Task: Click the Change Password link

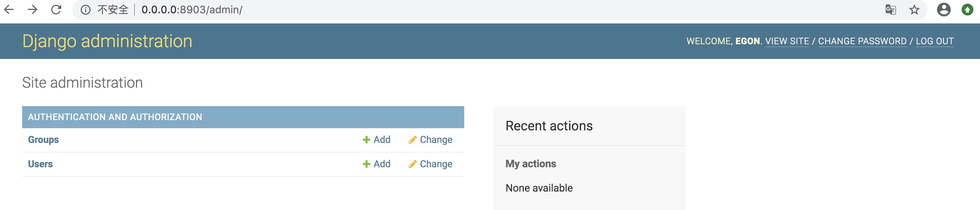Action: pyautogui.click(x=862, y=41)
